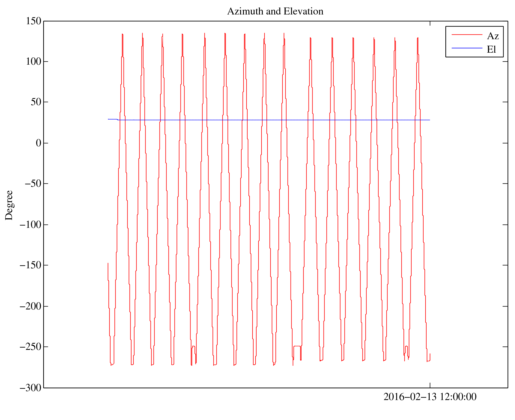
Task: Click the y-axis tick label '−100'
Action: [30, 225]
